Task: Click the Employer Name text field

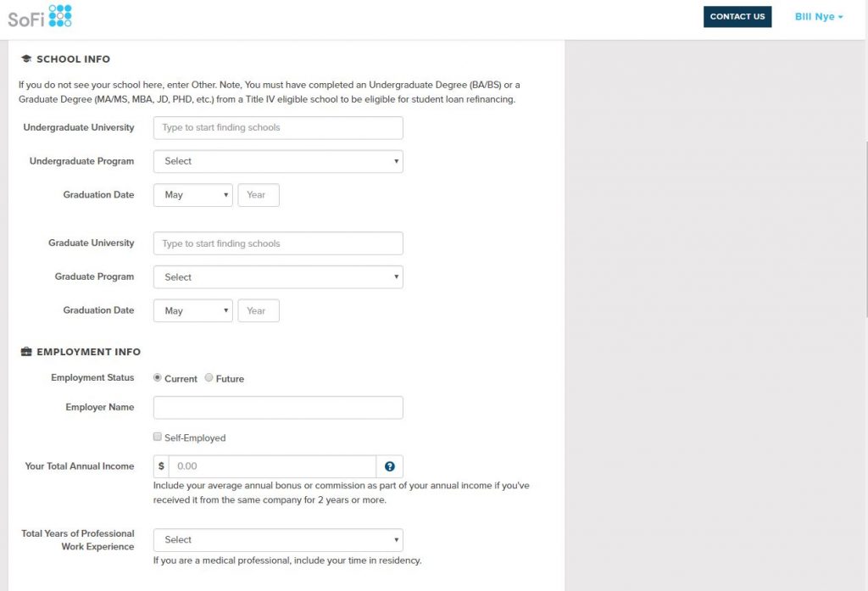Action: (278, 408)
